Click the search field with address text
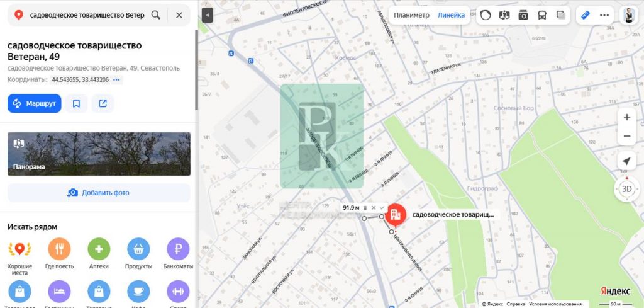This screenshot has height=308, width=644. pyautogui.click(x=87, y=15)
